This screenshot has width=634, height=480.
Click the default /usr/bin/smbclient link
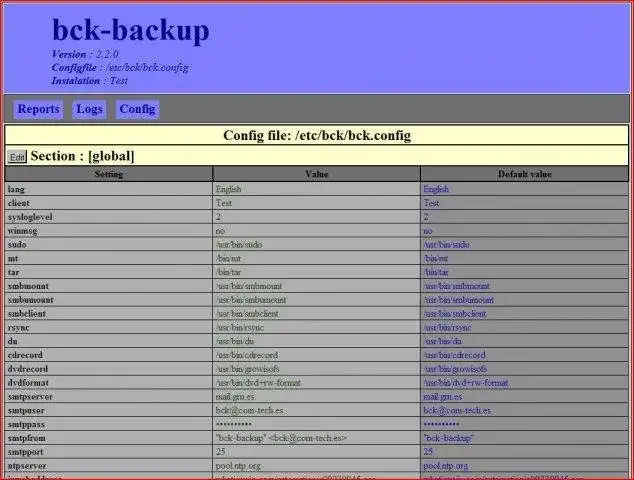point(455,313)
